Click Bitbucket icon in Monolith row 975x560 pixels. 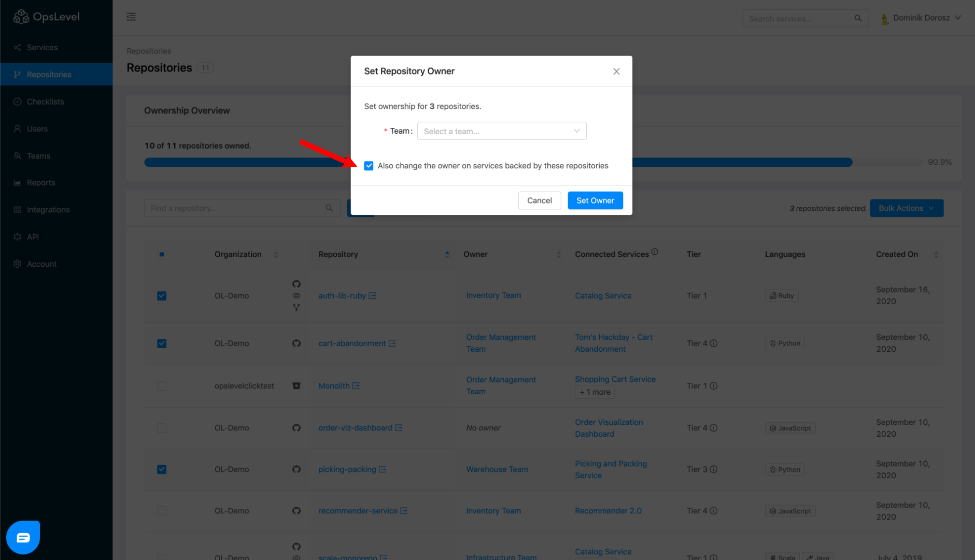pyautogui.click(x=296, y=386)
